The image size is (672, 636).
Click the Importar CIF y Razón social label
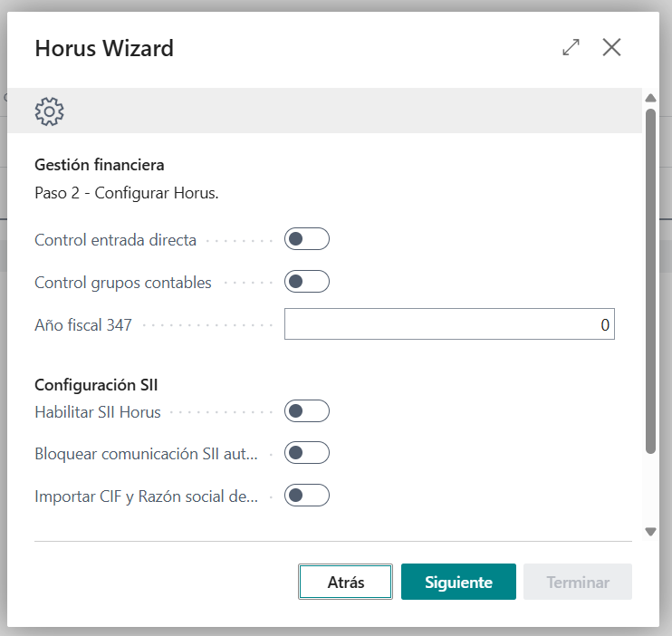pos(146,496)
